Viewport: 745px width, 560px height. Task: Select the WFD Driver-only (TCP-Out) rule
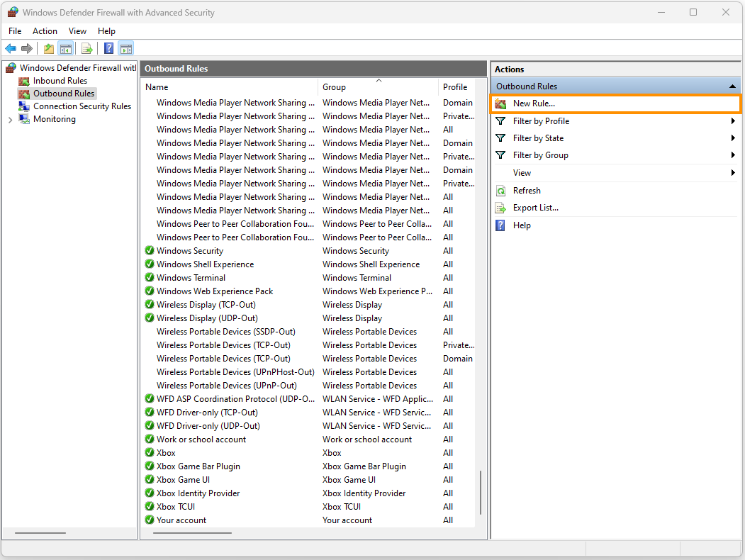[207, 413]
